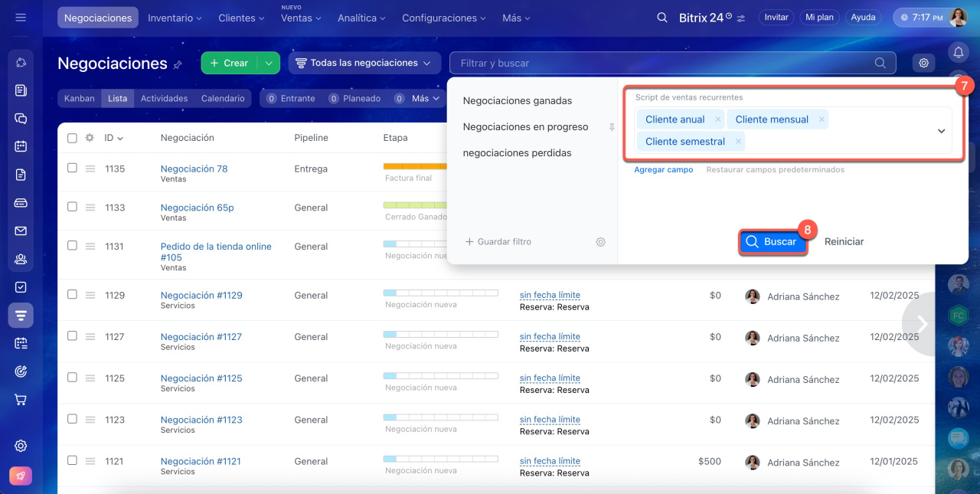Select the checkbox for row 1129
Image resolution: width=980 pixels, height=494 pixels.
coord(72,294)
